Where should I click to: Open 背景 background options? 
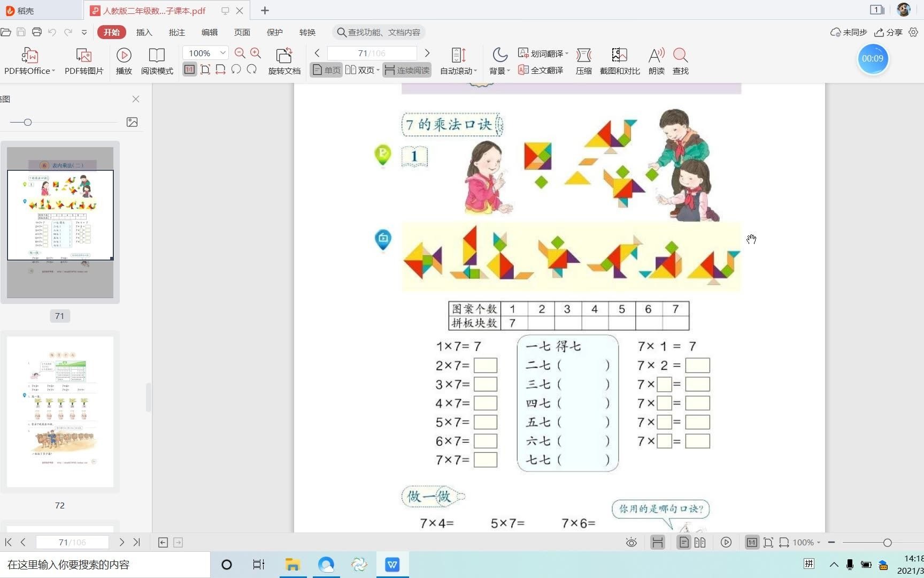click(x=499, y=61)
